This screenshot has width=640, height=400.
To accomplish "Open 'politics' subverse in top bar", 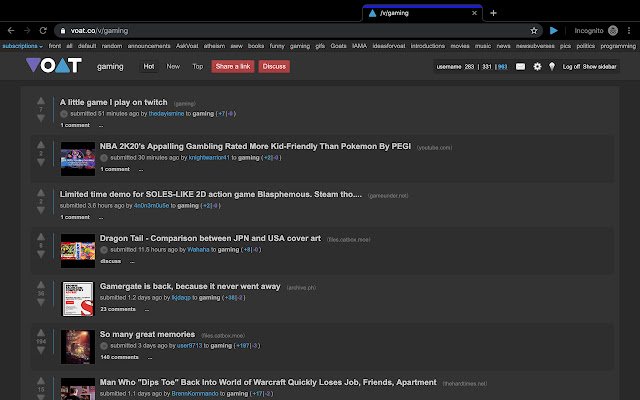I will [x=586, y=46].
